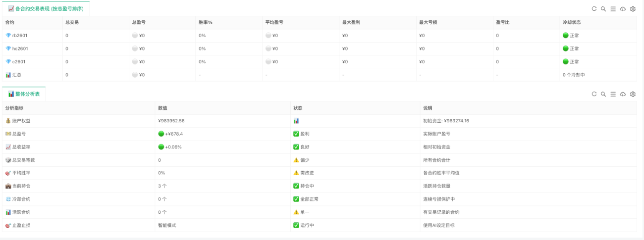Expand column list menu in 整体分析表 panel
This screenshot has height=240, width=644.
tap(613, 94)
